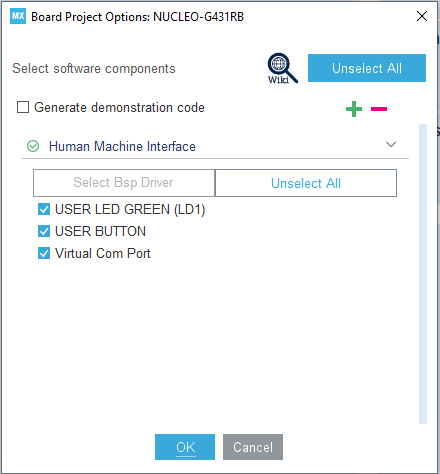The height and width of the screenshot is (474, 440).
Task: Confirm with the OK button
Action: tap(185, 447)
